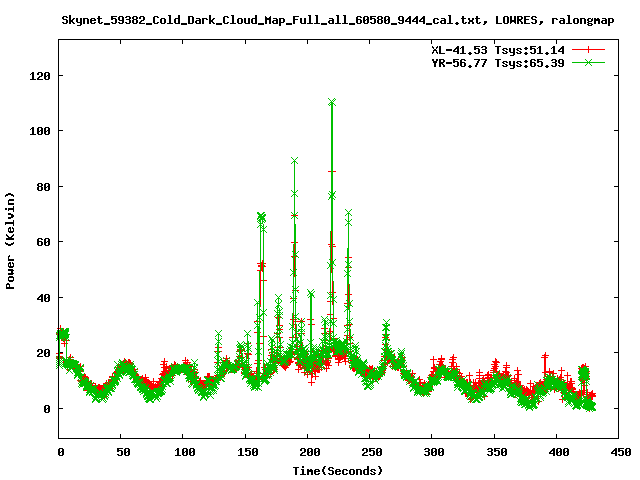This screenshot has width=640, height=480.
Task: Click the x-axis tick label 150
Action: click(247, 452)
